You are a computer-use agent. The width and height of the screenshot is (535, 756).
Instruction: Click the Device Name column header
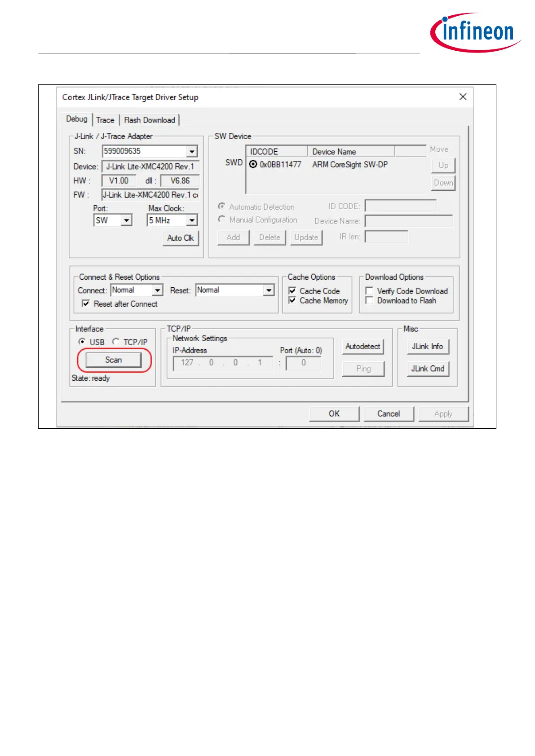click(351, 151)
